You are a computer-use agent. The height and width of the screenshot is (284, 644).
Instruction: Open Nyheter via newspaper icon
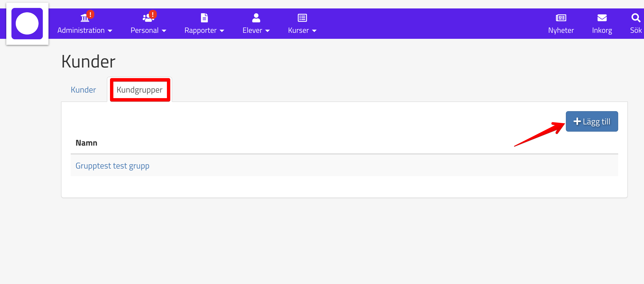pyautogui.click(x=561, y=18)
